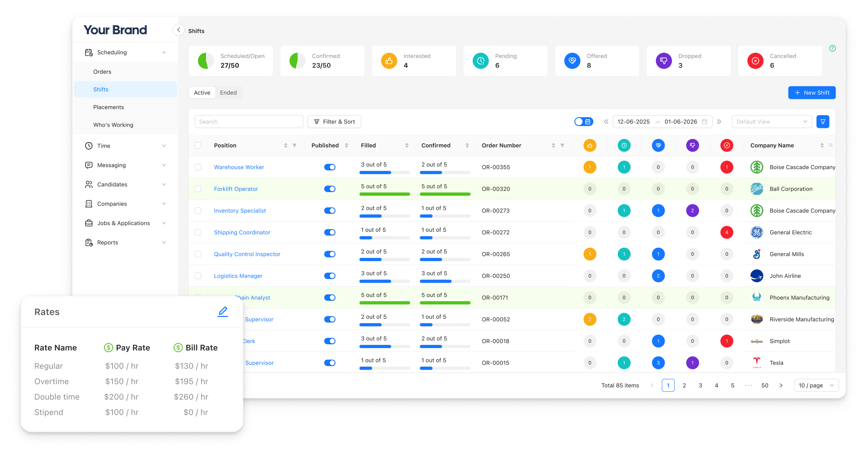Check the Warehouse Worker row checkbox
The height and width of the screenshot is (458, 868).
click(198, 167)
